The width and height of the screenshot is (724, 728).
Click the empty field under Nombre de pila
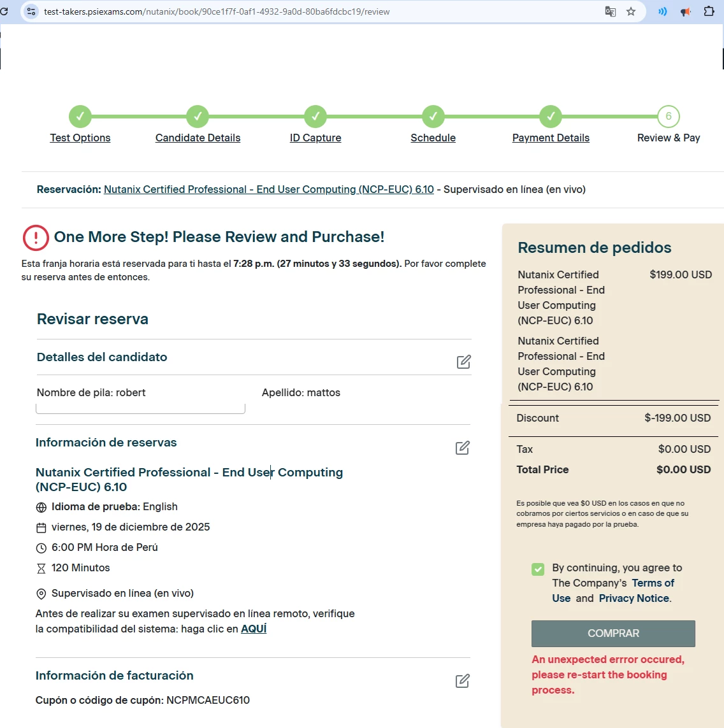140,408
